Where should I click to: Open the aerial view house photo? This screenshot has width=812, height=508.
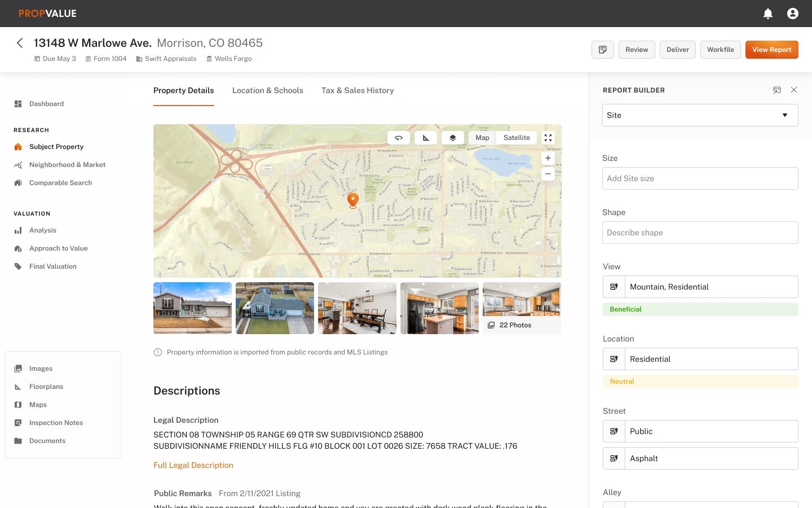(x=275, y=308)
